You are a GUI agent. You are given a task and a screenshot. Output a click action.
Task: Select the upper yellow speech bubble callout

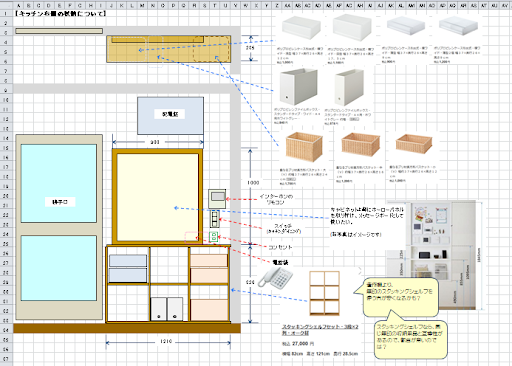tap(397, 297)
